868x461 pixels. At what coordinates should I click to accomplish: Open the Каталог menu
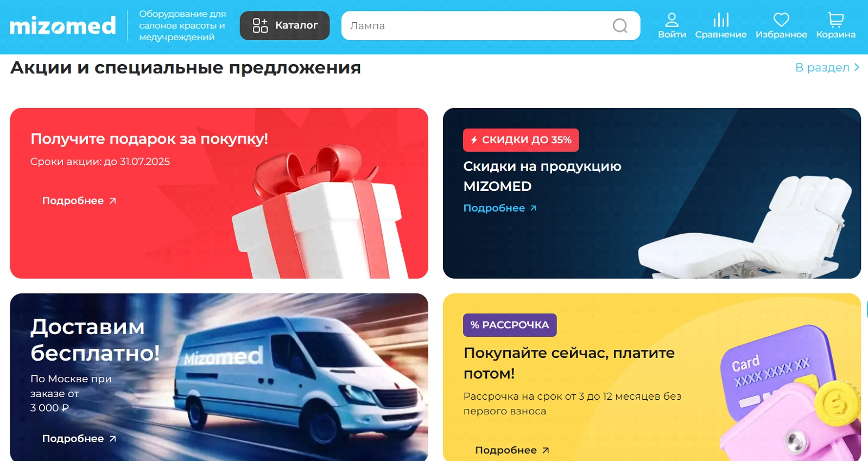(x=284, y=25)
